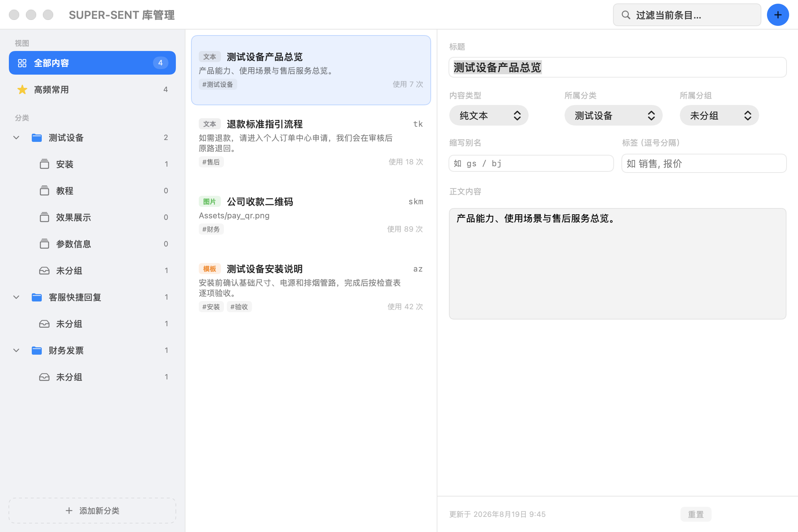798x532 pixels.
Task: Click the 正文内容 text area
Action: pos(618,264)
